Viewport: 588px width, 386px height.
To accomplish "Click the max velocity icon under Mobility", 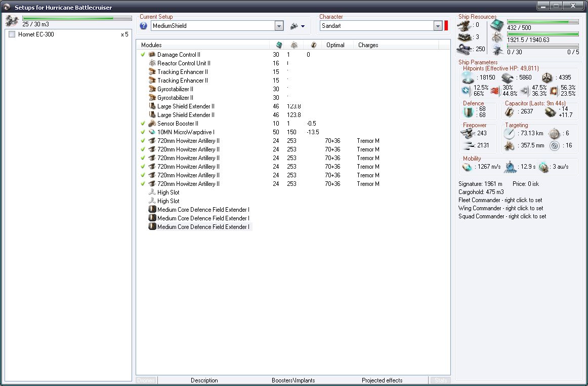I will coord(467,167).
